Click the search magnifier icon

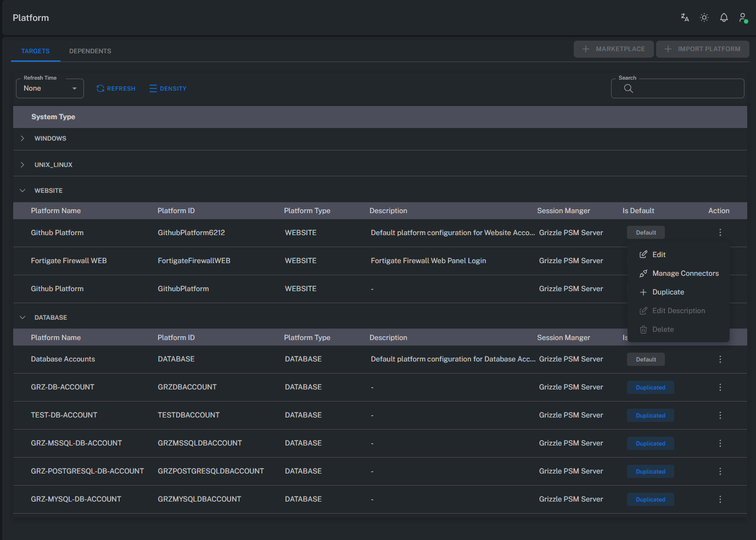click(x=628, y=88)
